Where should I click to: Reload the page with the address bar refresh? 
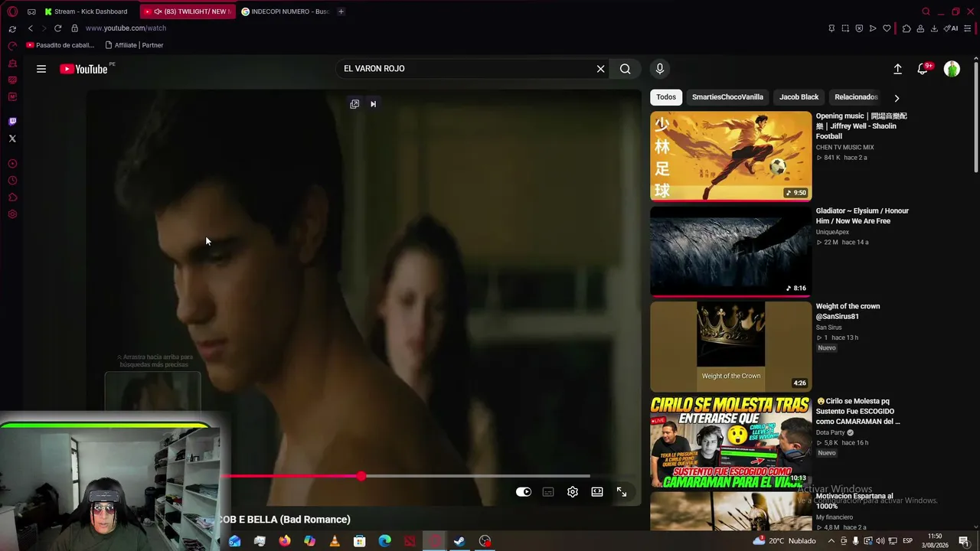57,28
